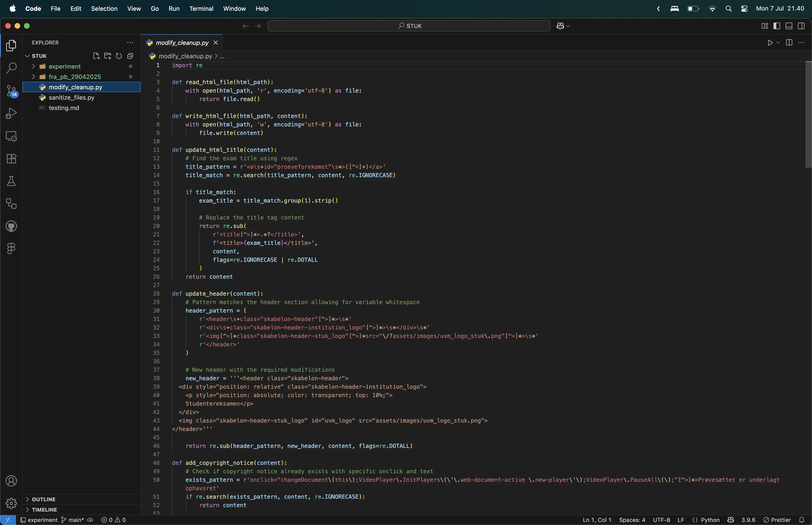
Task: Expand the TIMELINE section
Action: (x=27, y=510)
